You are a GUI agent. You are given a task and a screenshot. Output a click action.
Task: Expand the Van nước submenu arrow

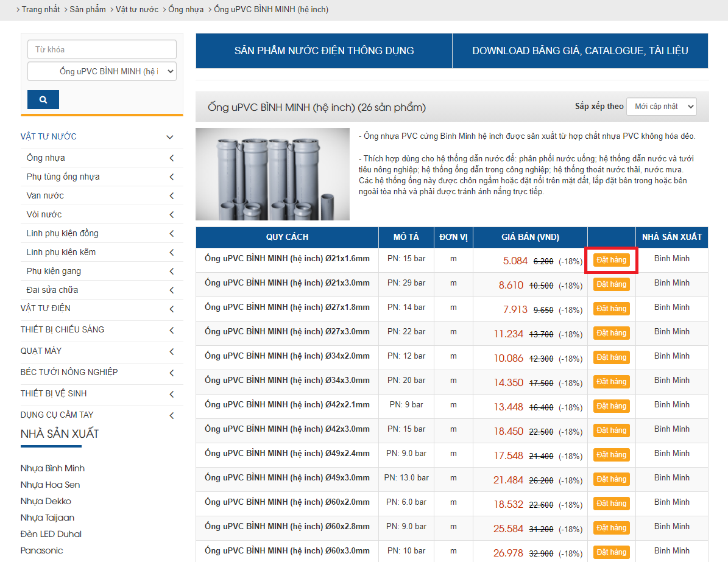click(x=172, y=196)
